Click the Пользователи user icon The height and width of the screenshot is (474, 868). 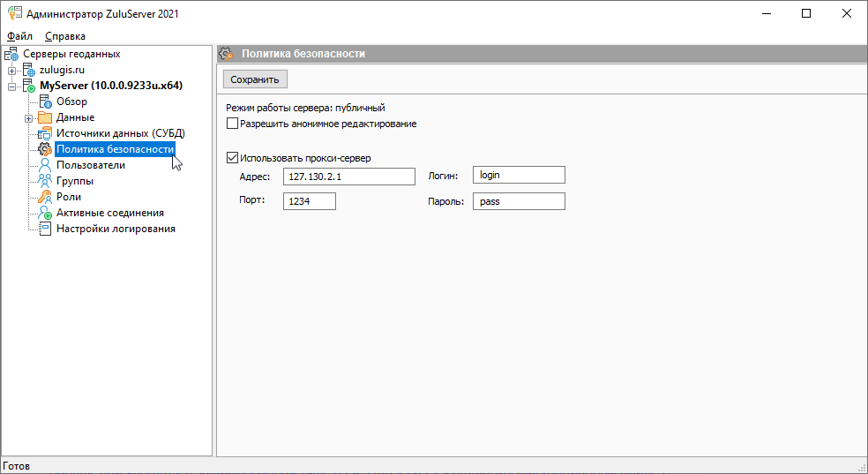pyautogui.click(x=45, y=165)
